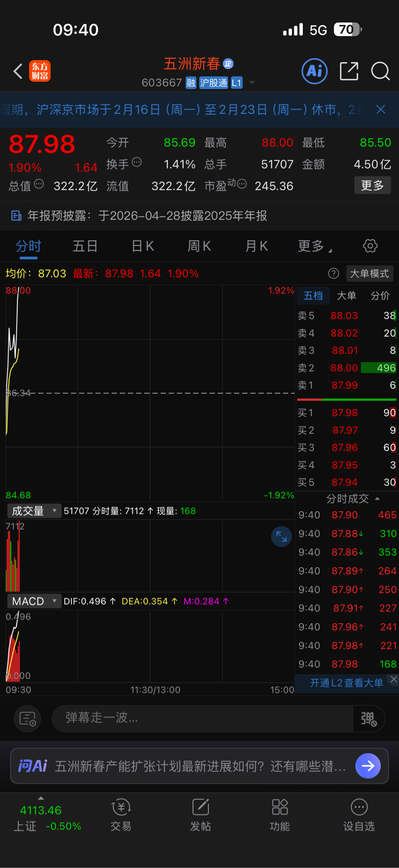Tap the 买5 row at 87.94
Viewport: 399px width, 868px height.
click(x=347, y=483)
